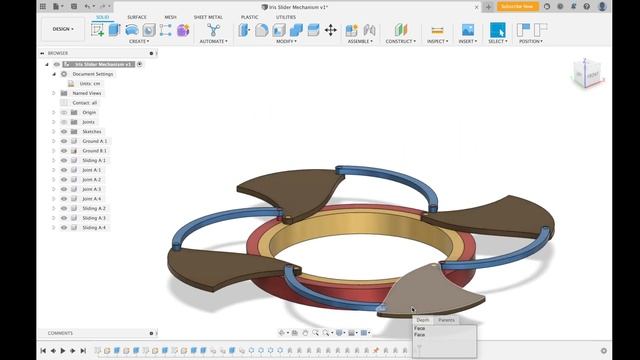Toggle visibility of Ground B:1
This screenshot has width=640, height=360.
pyautogui.click(x=64, y=151)
